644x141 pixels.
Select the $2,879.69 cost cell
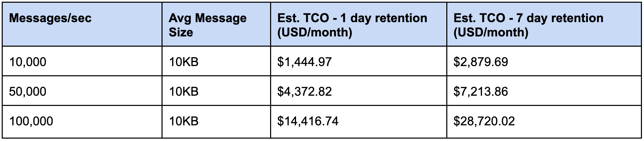[x=480, y=62]
